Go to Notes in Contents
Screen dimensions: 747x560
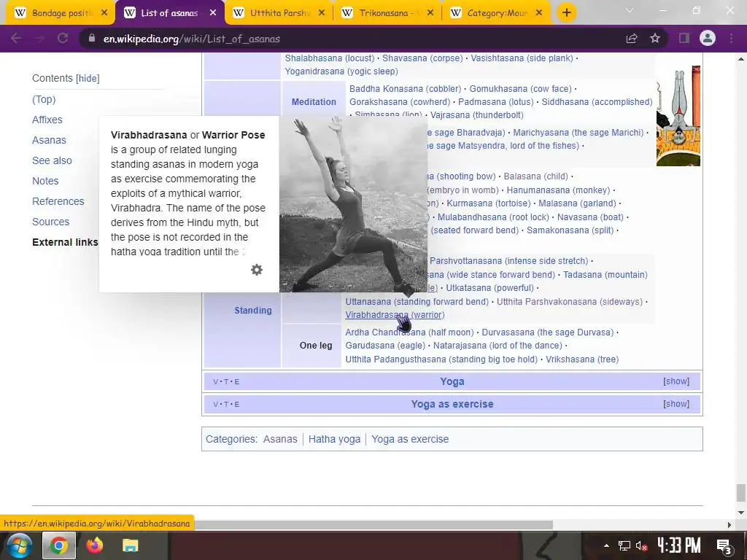coord(45,181)
